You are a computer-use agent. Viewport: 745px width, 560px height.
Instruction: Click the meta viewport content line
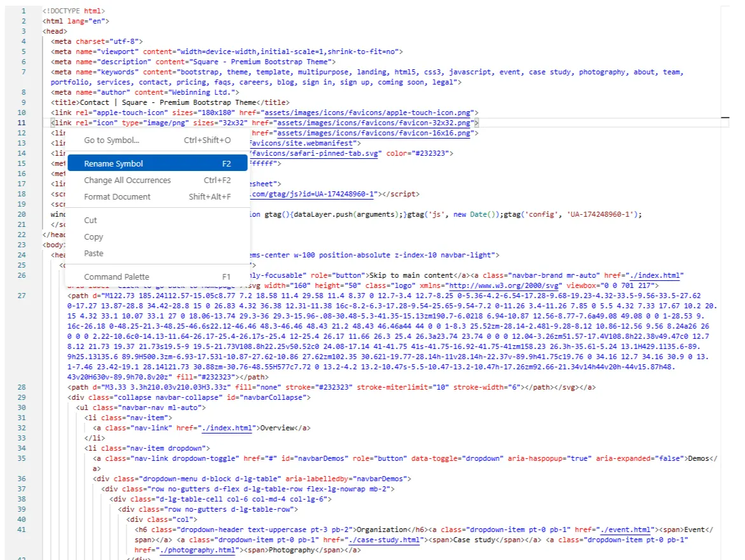click(x=227, y=51)
